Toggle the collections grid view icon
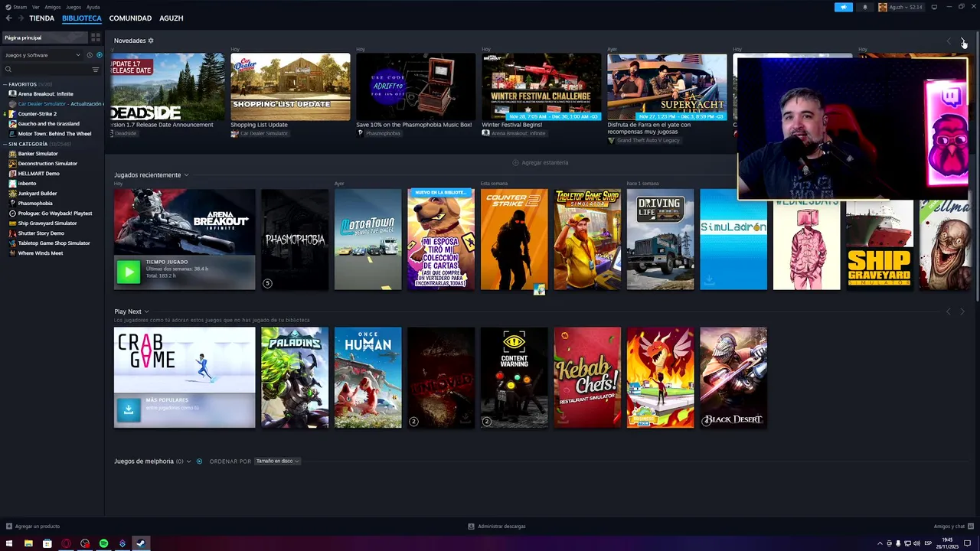This screenshot has height=551, width=980. coord(96,37)
